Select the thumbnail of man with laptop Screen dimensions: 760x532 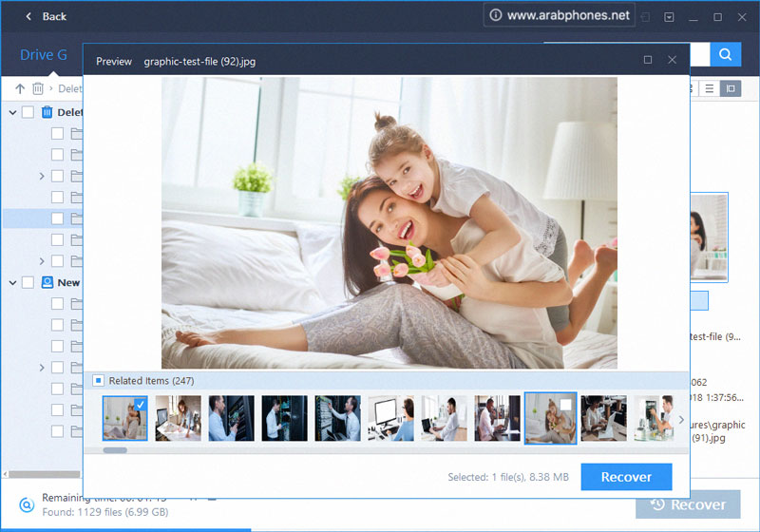coord(444,418)
